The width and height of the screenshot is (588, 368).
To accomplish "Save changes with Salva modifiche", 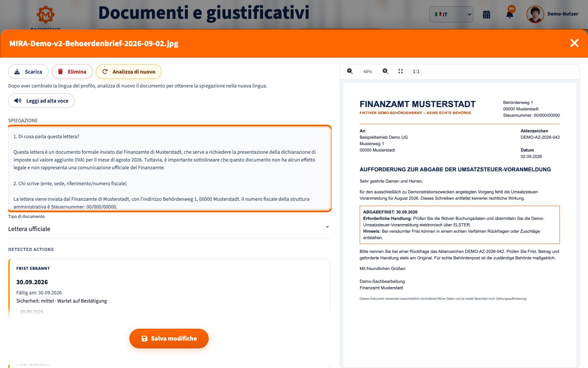I will [x=169, y=339].
